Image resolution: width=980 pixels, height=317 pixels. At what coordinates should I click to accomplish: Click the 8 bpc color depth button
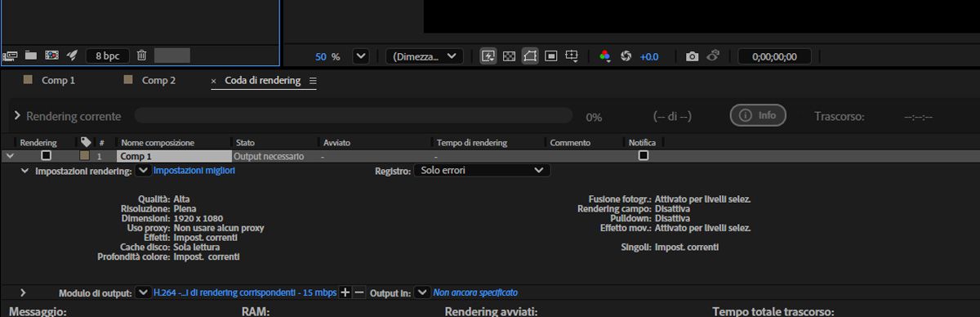click(107, 56)
